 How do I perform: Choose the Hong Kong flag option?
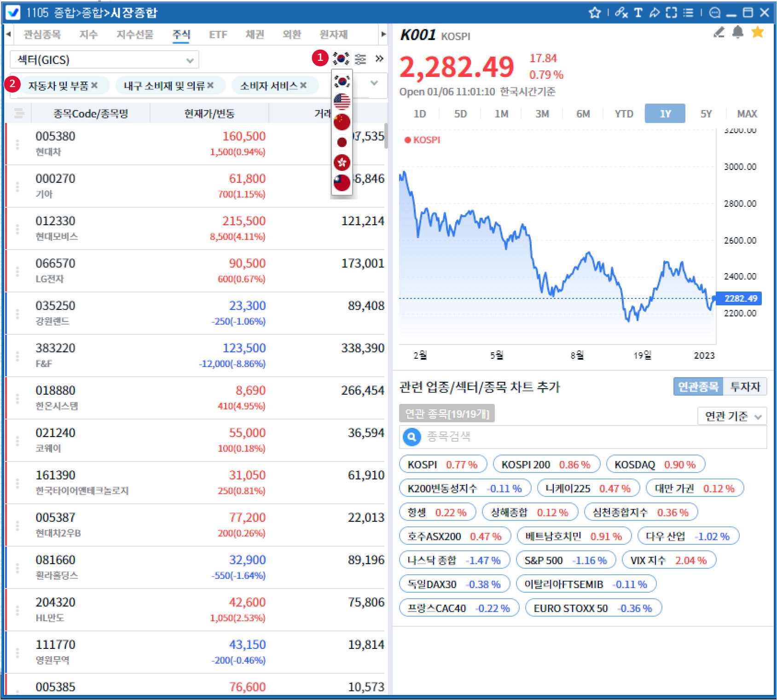click(342, 162)
